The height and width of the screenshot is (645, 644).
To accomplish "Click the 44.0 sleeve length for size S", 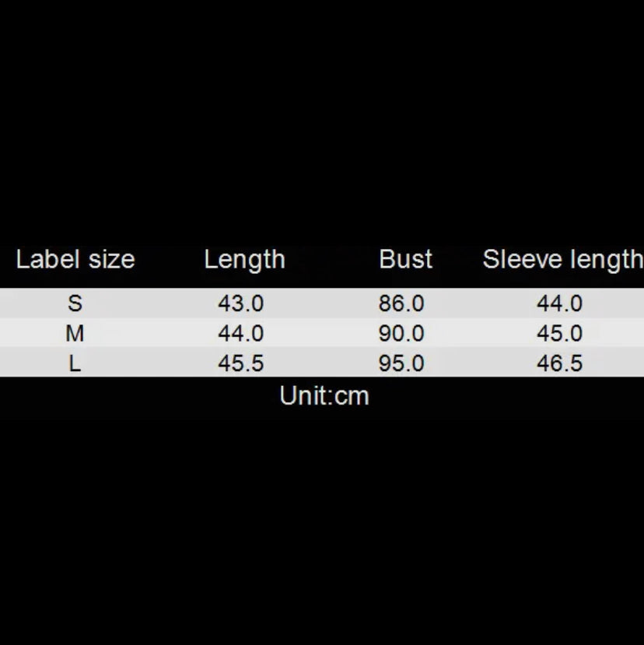I will [559, 303].
